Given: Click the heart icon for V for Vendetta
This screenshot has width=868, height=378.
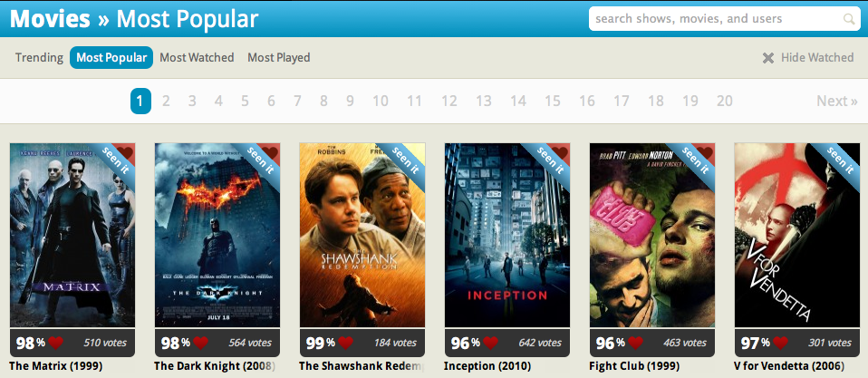Looking at the screenshot, I should click(780, 344).
